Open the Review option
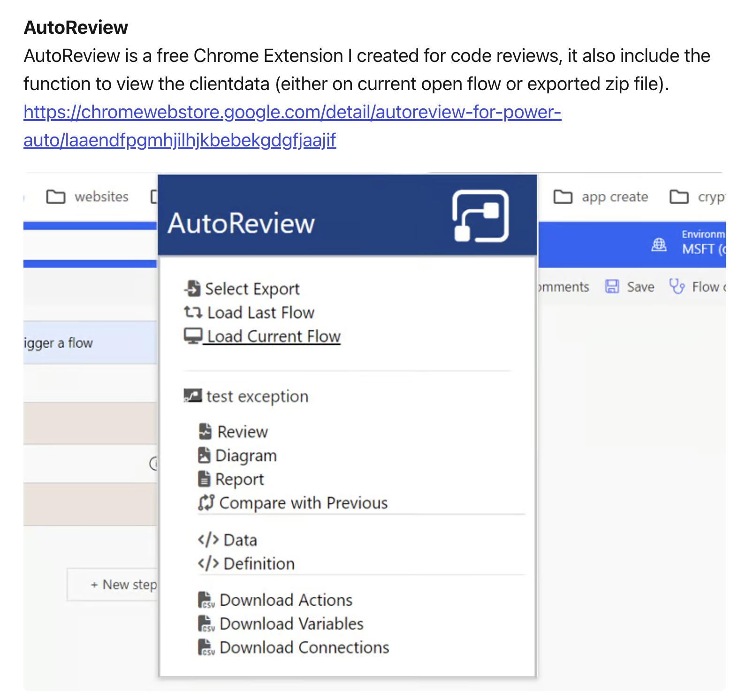Image resolution: width=746 pixels, height=700 pixels. click(243, 432)
